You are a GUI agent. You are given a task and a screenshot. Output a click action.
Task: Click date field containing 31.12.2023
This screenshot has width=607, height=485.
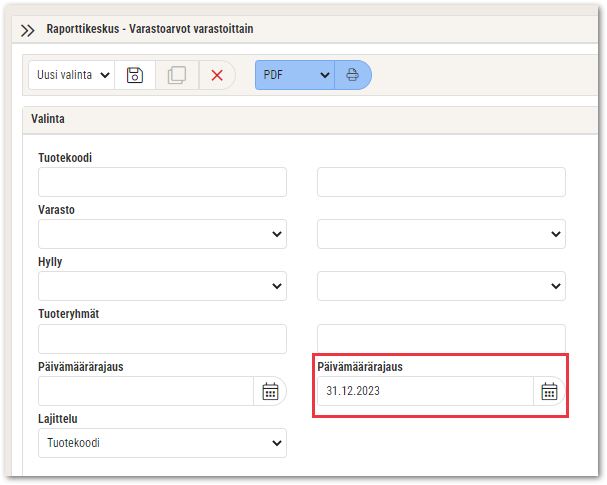pos(425,391)
